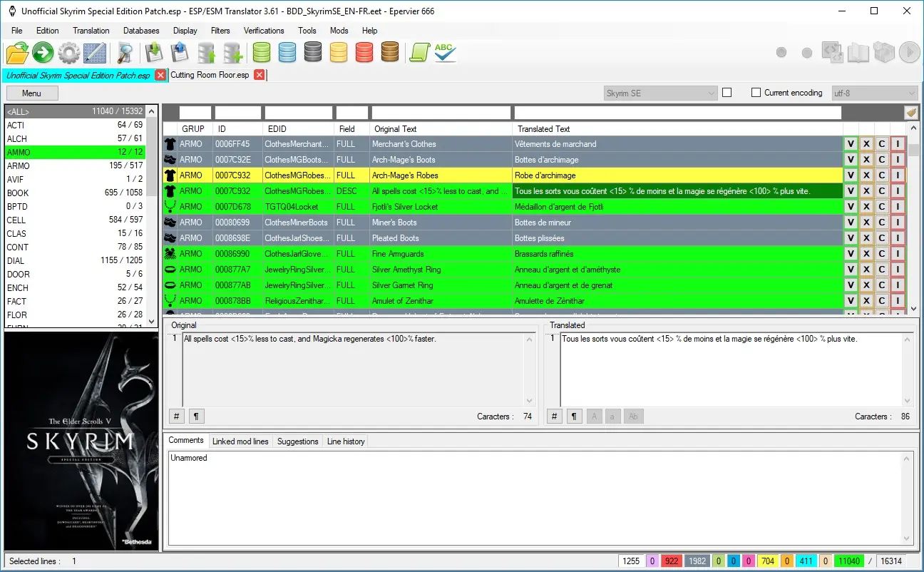Click the green arrow icon in toolbar
Image resolution: width=924 pixels, height=572 pixels.
click(x=43, y=53)
